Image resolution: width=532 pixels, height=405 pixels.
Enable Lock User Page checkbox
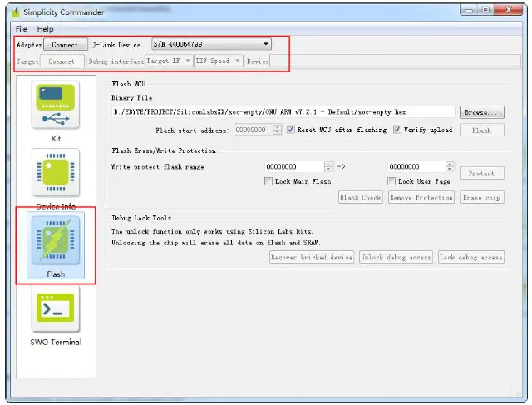392,181
